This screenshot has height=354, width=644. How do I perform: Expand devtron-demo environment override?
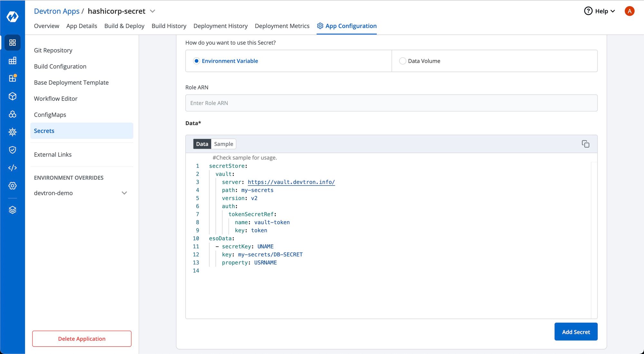pyautogui.click(x=124, y=193)
